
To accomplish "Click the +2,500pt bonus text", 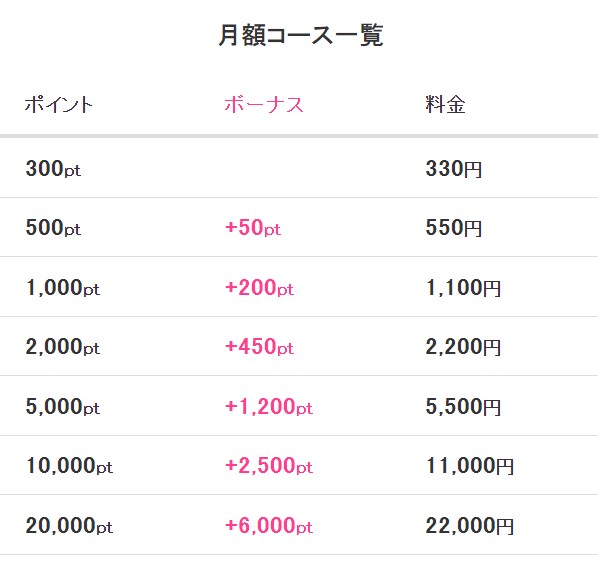I will [269, 465].
